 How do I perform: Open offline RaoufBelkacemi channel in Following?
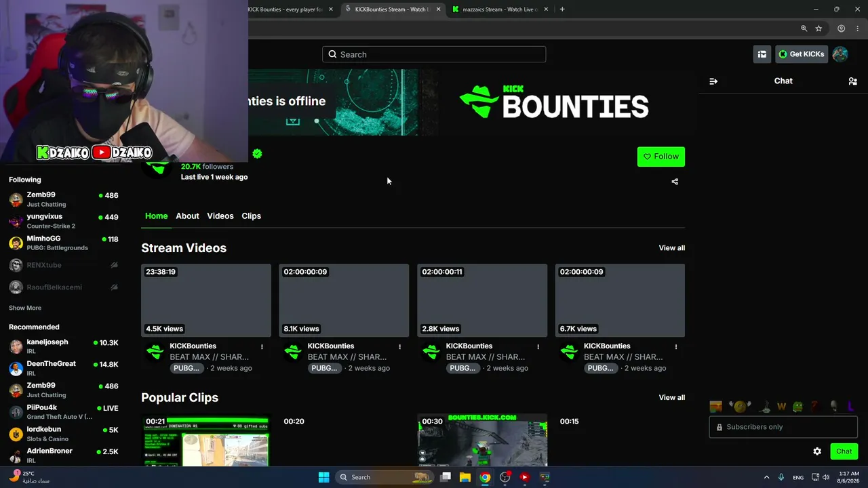pos(63,287)
